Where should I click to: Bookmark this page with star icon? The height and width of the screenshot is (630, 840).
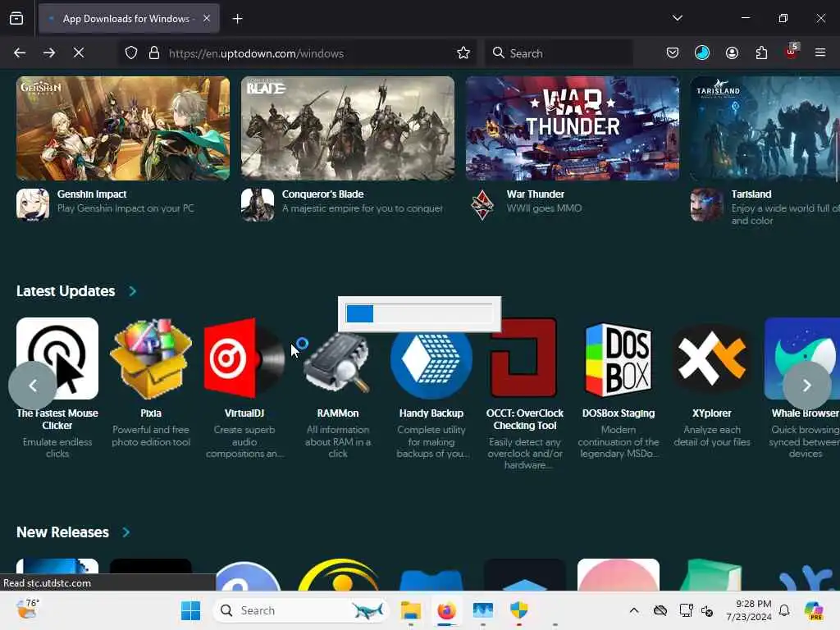pos(463,52)
